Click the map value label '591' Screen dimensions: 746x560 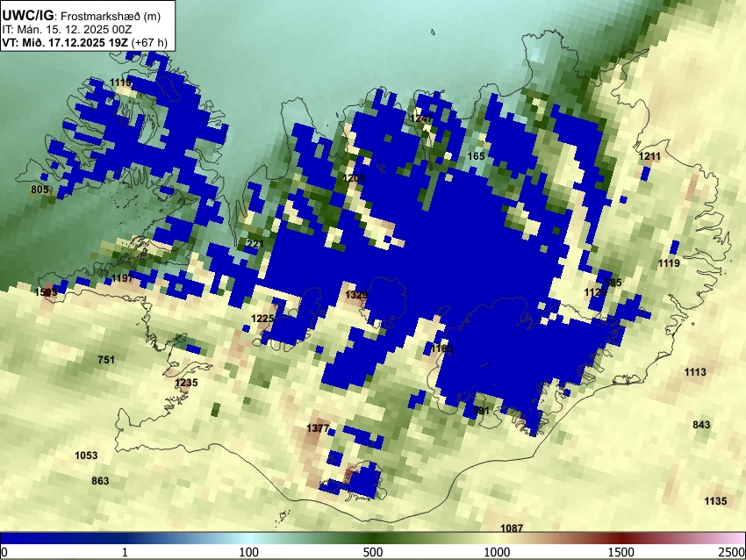click(481, 410)
